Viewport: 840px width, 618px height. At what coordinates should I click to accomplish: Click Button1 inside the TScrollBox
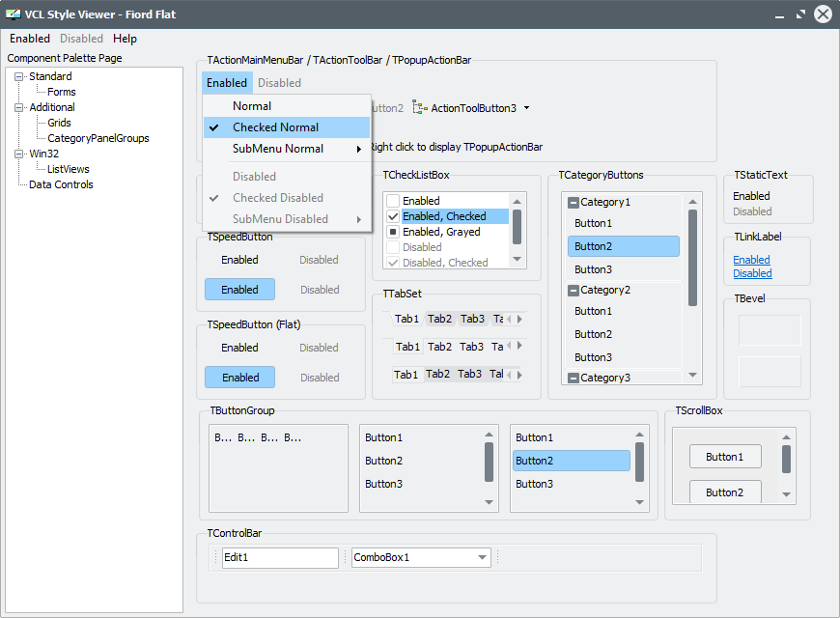tap(725, 457)
